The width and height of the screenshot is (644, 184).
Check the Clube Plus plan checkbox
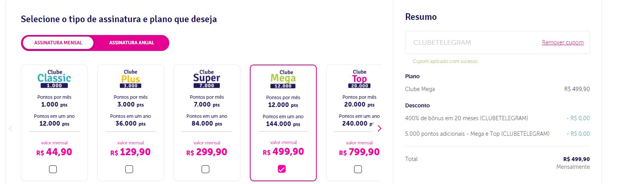[129, 169]
